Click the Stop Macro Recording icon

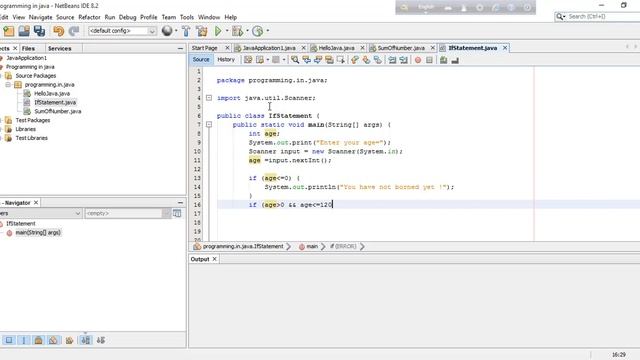tap(429, 60)
